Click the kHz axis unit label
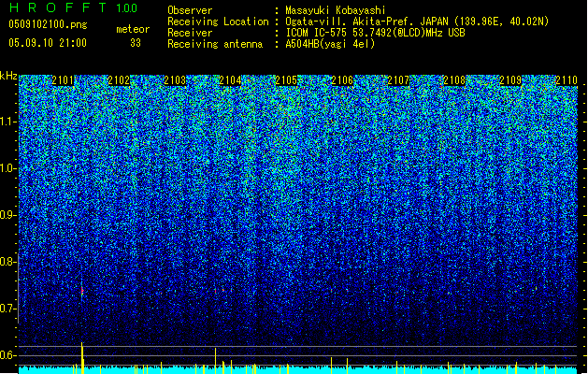 [x=8, y=76]
